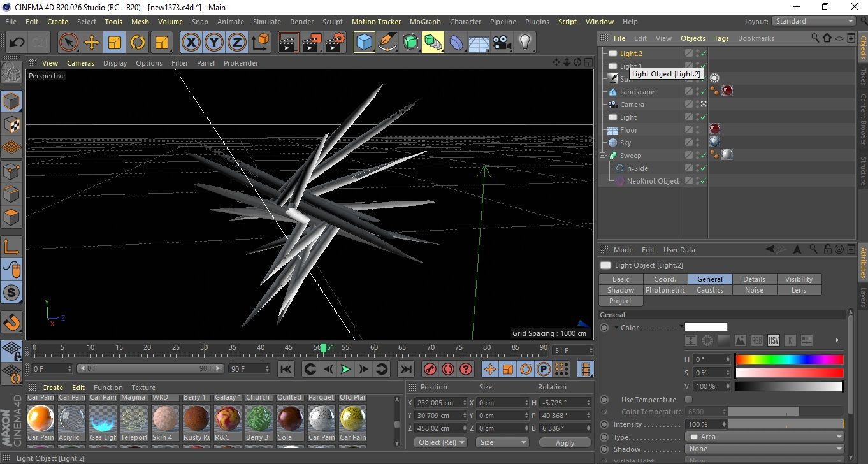Toggle coordinate system icon

click(261, 43)
